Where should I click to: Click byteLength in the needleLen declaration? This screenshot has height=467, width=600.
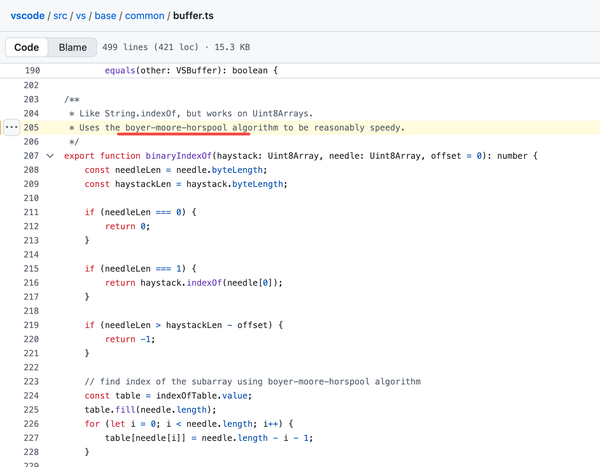pos(237,170)
